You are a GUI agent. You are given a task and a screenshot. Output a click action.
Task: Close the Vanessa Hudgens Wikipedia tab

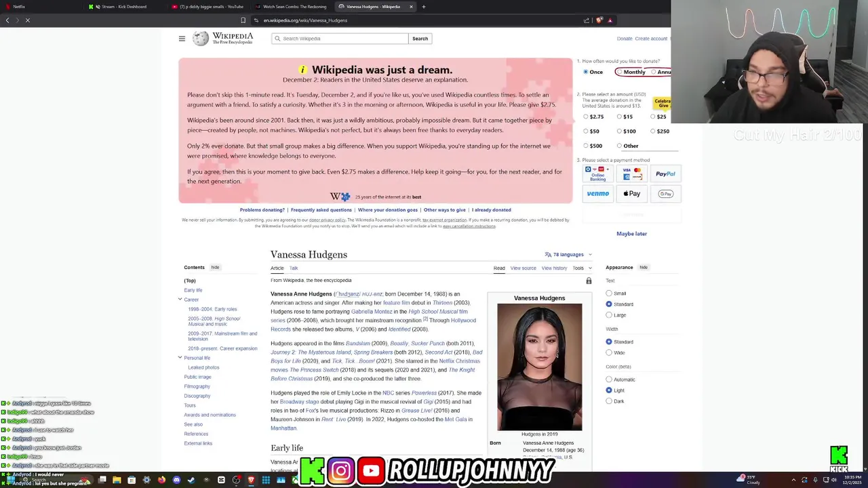(x=411, y=7)
